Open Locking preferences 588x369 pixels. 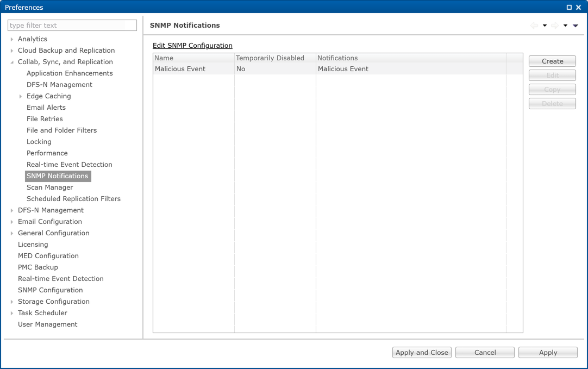coord(39,142)
